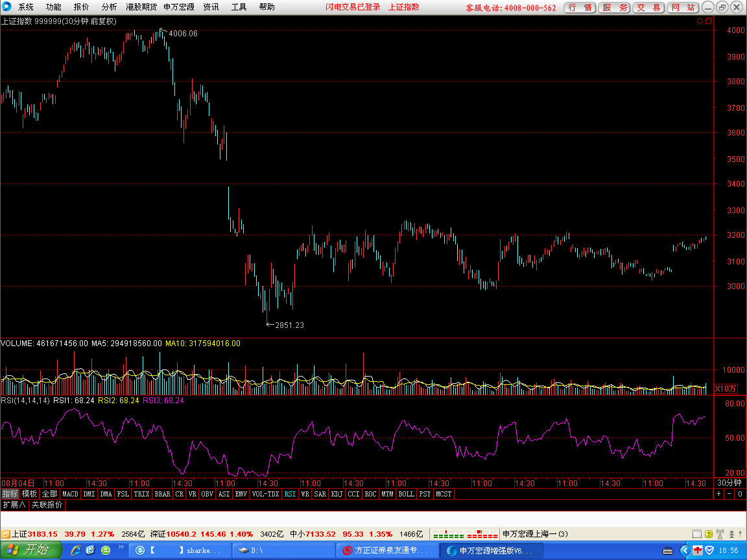Click the plus zoom button below the price axis

coord(719,494)
